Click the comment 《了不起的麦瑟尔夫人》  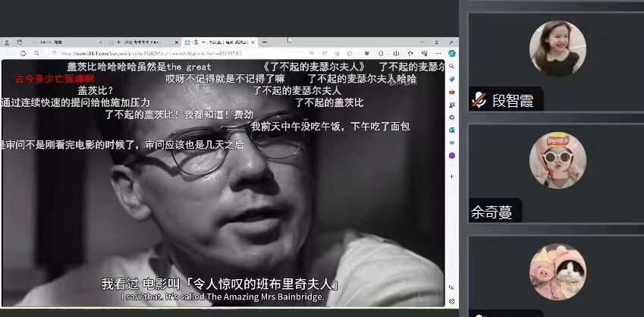tap(314, 66)
